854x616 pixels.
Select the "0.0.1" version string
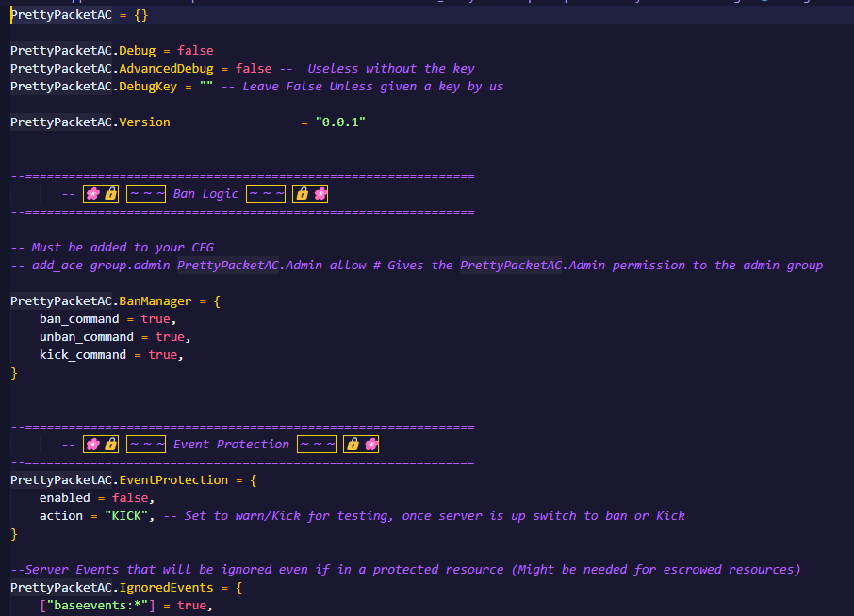(x=340, y=122)
